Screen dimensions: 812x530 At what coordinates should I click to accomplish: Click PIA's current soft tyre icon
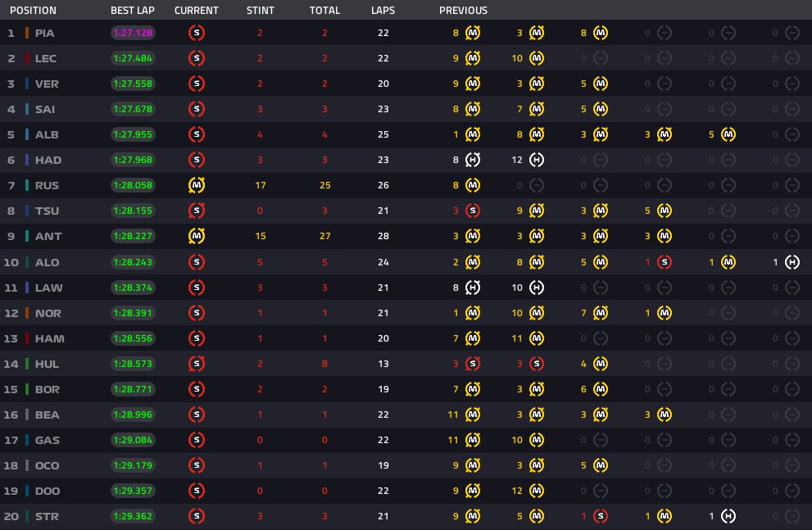click(x=197, y=33)
